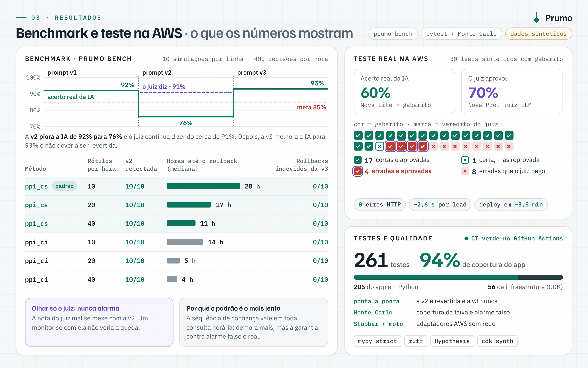Click the green dot before 'CI verde no GitHub Actions'
Screen dimensions: 588x368
pyautogui.click(x=466, y=239)
